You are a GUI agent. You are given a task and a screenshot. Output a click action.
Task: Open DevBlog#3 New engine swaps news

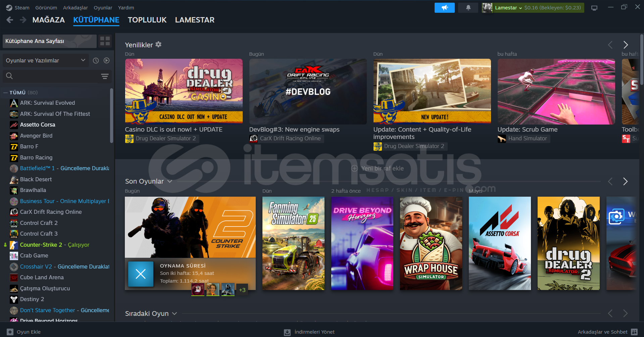pos(294,130)
